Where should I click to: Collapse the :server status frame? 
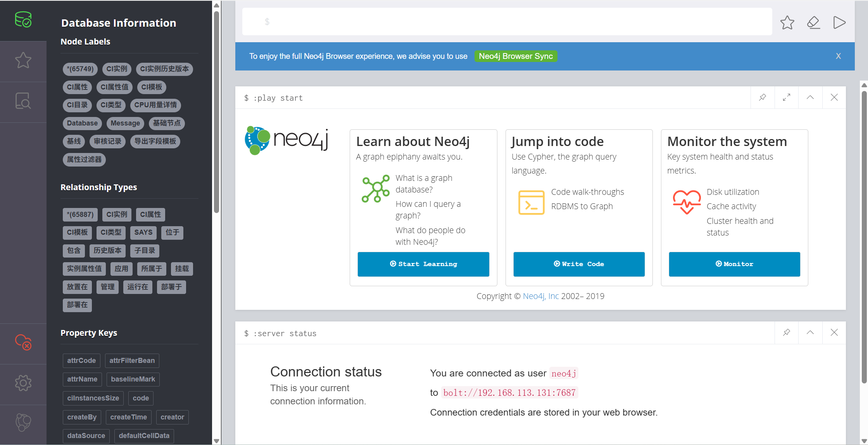pos(810,332)
